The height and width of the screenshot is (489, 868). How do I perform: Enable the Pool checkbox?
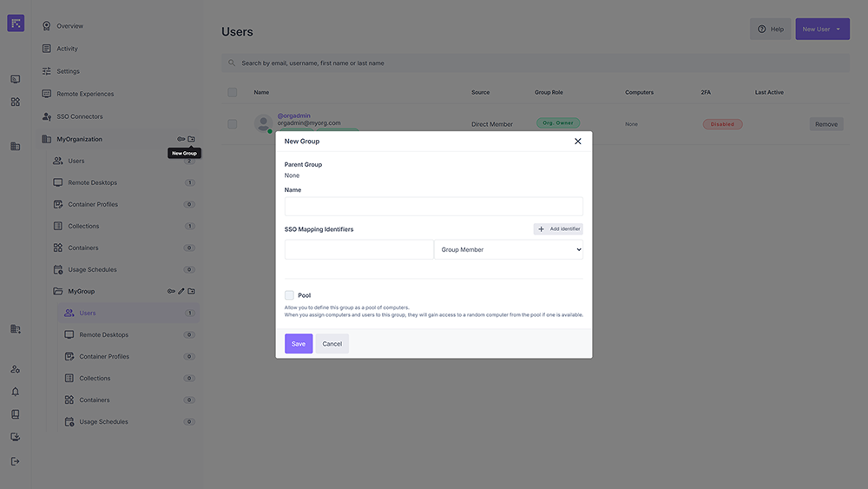(x=290, y=295)
